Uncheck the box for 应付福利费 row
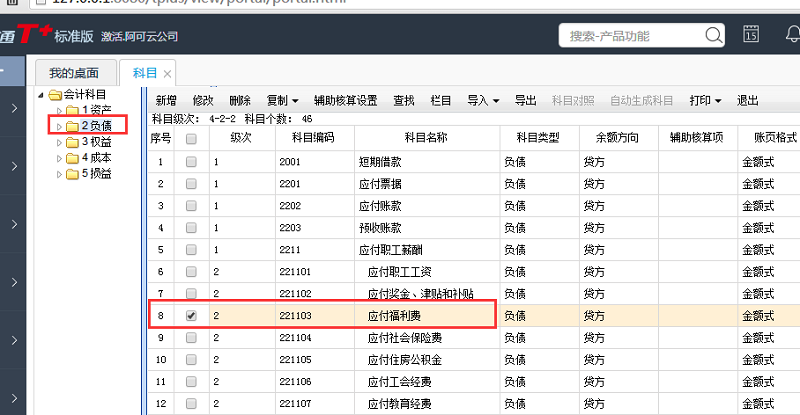Image resolution: width=800 pixels, height=415 pixels. 191,315
